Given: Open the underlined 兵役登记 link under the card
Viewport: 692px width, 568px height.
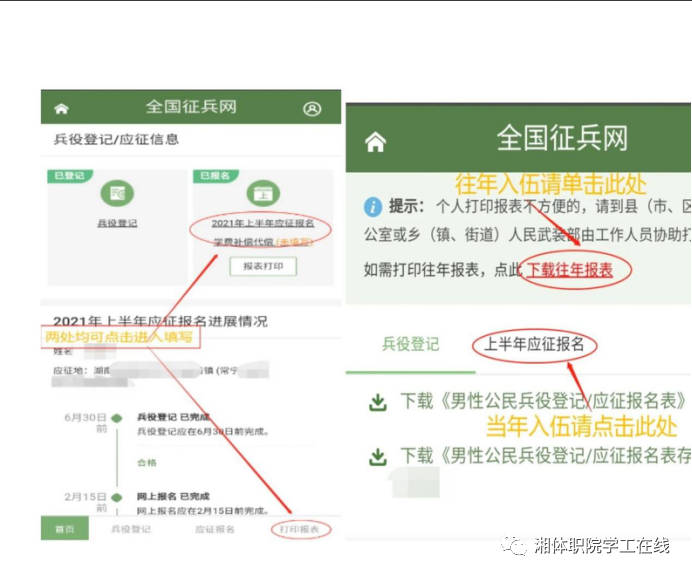Looking at the screenshot, I should coord(117,223).
